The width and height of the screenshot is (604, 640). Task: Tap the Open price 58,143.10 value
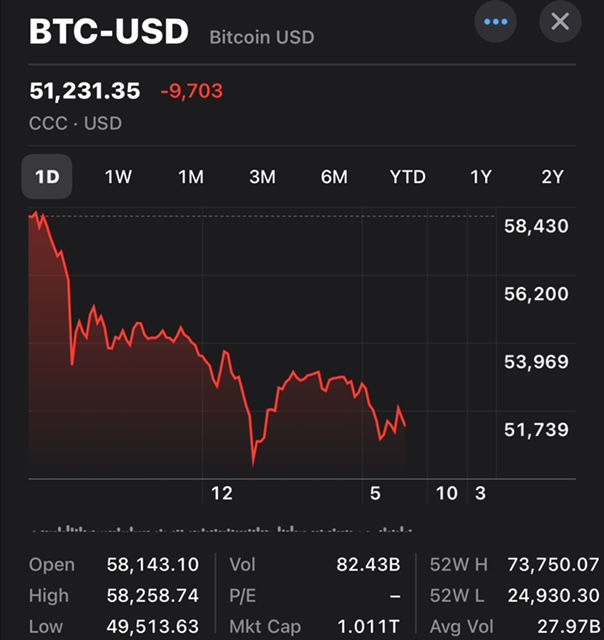click(x=152, y=565)
